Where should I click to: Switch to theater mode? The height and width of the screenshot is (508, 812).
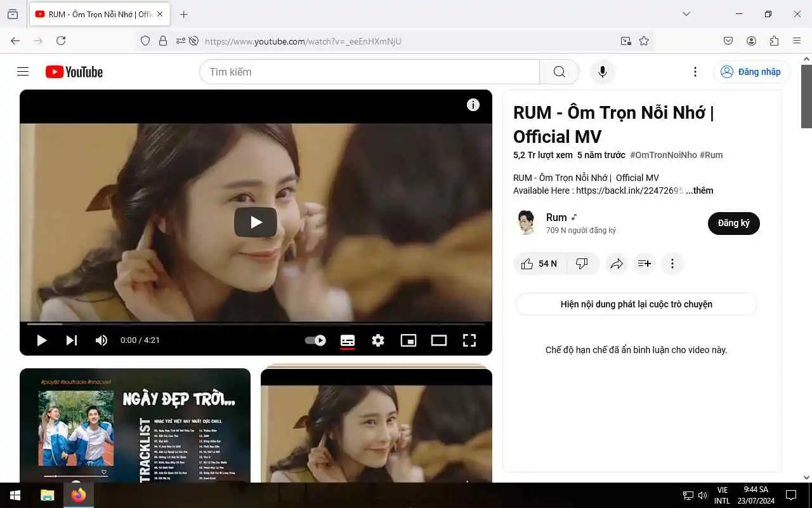click(439, 340)
